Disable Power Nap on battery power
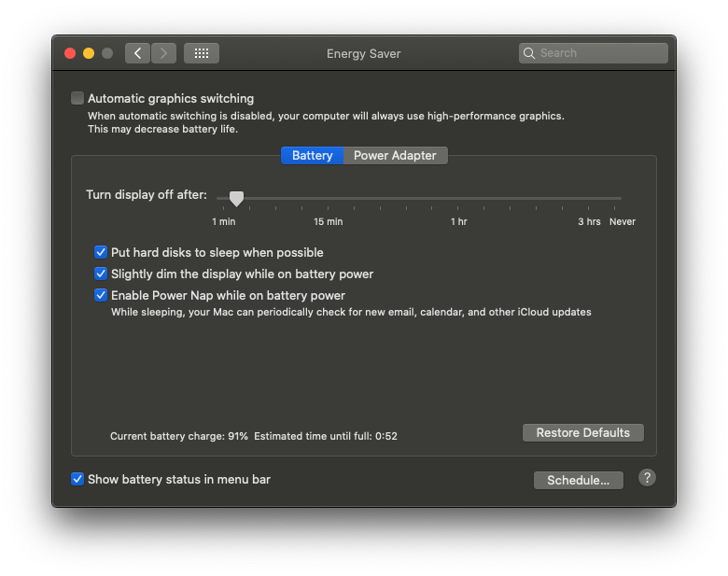Viewport: 728px width, 576px height. tap(101, 295)
